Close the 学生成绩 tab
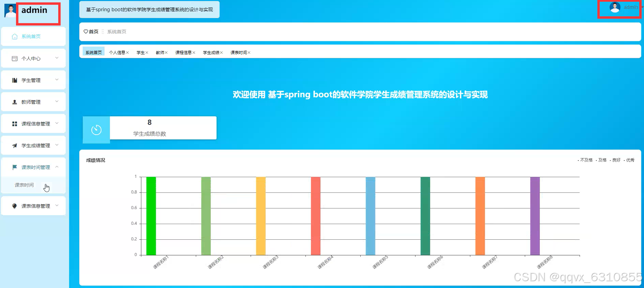The width and height of the screenshot is (644, 288). click(x=221, y=53)
